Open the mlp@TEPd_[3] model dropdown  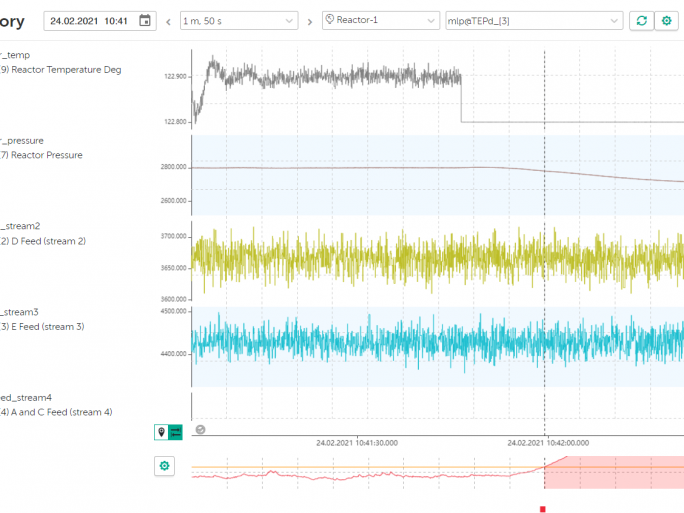click(x=534, y=21)
